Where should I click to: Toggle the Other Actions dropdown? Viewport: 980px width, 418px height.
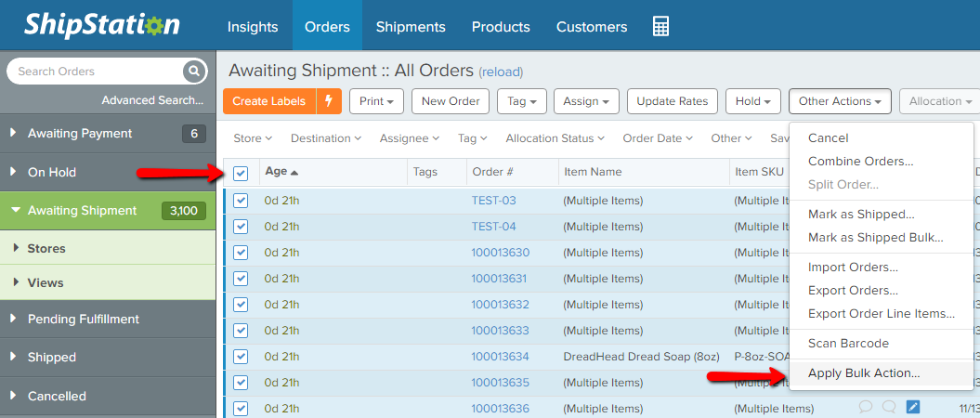pos(840,101)
